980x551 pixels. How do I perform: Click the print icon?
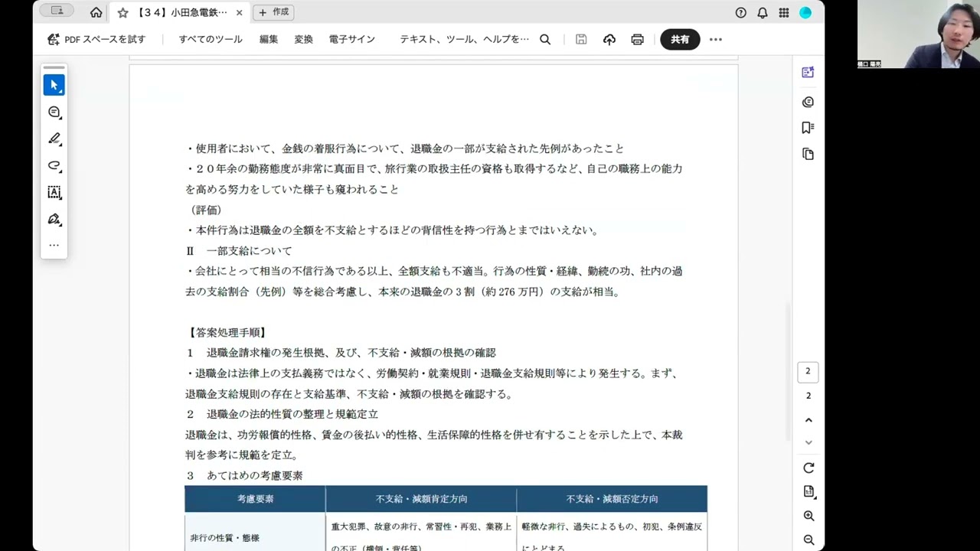pos(637,39)
